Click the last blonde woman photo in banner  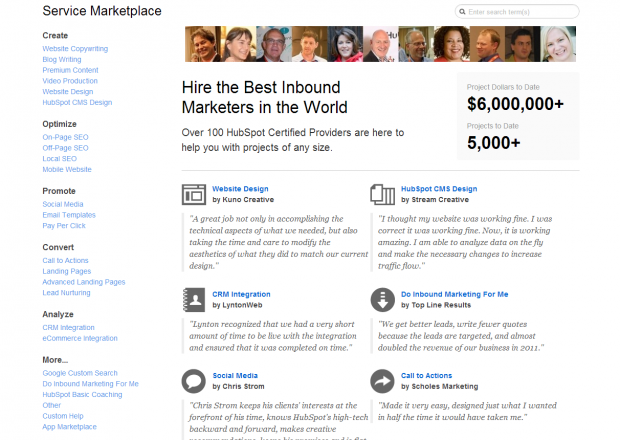click(x=558, y=44)
